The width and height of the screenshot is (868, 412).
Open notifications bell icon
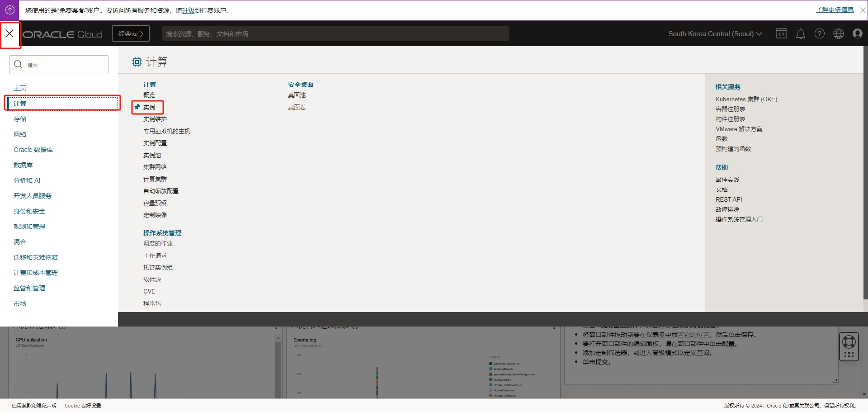click(800, 34)
